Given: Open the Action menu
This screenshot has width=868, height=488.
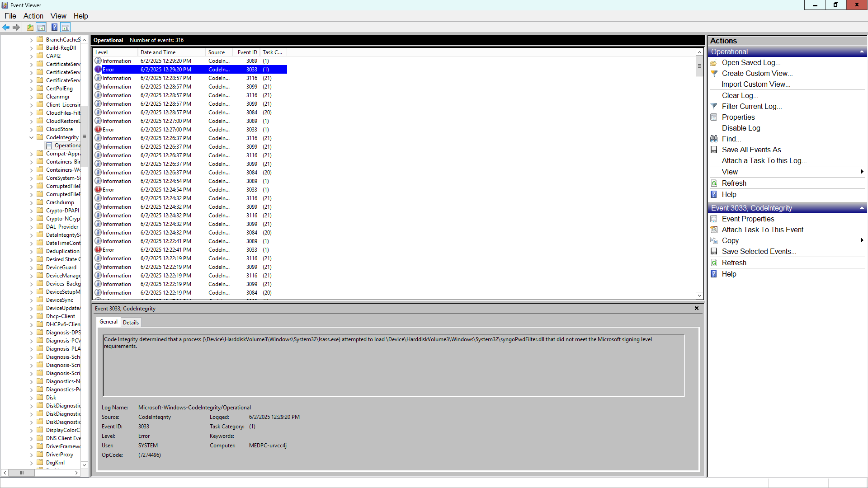Looking at the screenshot, I should point(33,16).
